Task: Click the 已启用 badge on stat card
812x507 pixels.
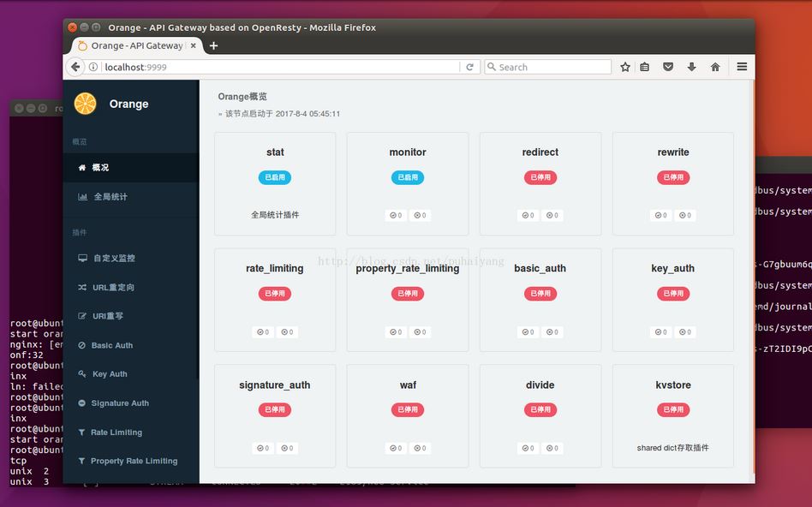Action: (x=275, y=177)
